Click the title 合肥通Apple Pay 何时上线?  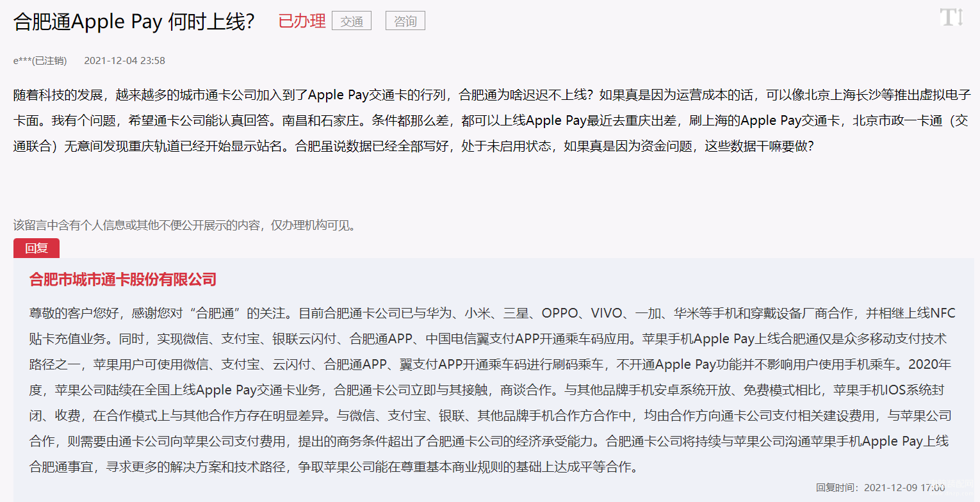[134, 21]
